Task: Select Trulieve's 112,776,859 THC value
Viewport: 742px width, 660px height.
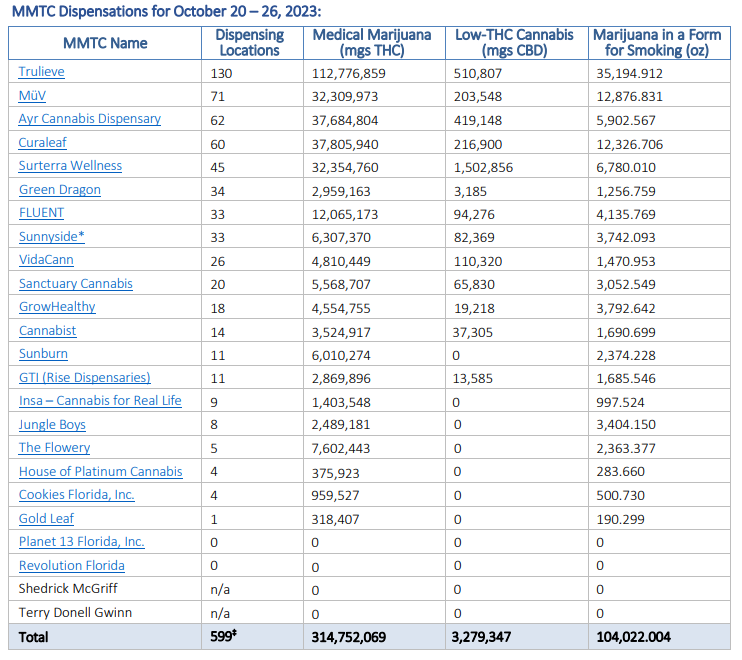Action: [348, 73]
